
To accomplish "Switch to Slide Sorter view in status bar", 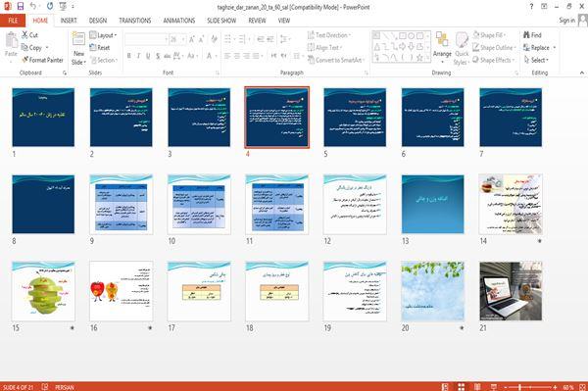I will pyautogui.click(x=461, y=387).
